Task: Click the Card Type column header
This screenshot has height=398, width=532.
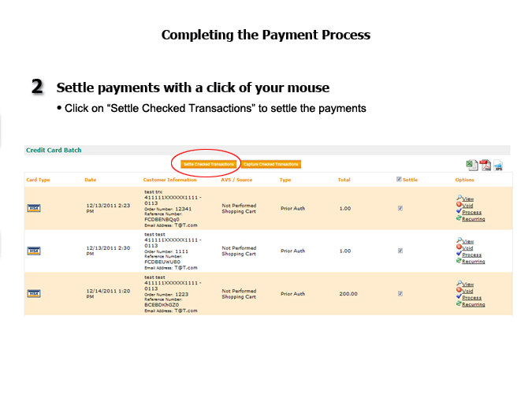Action: pos(38,180)
